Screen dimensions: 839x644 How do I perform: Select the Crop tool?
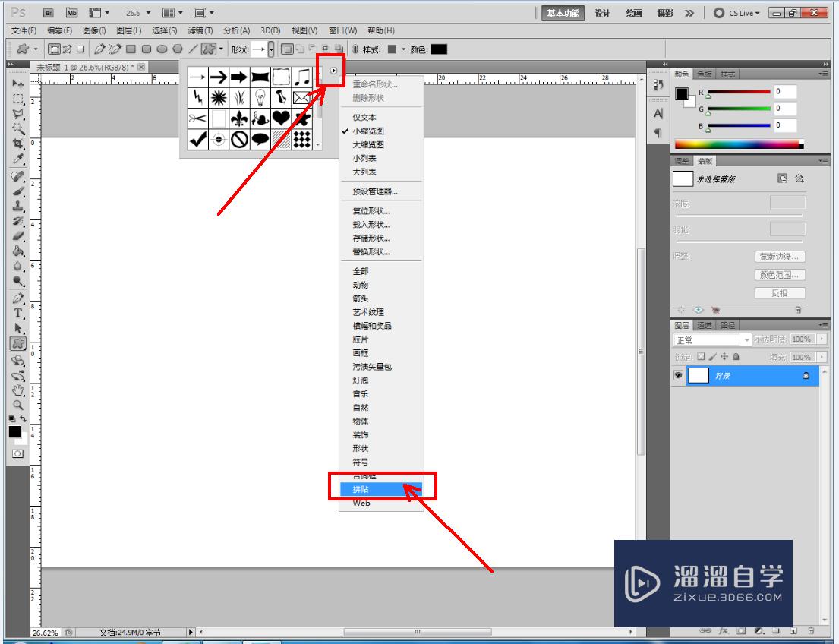pos(18,144)
